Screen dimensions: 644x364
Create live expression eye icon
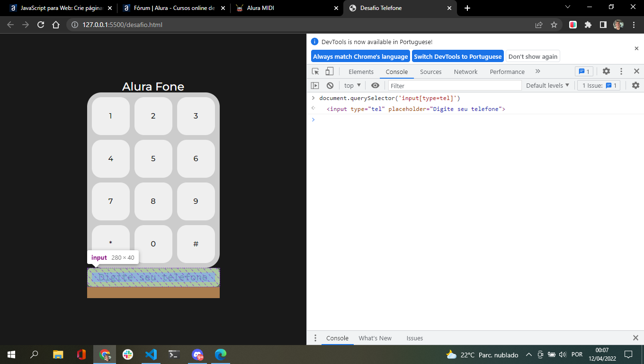(x=375, y=85)
